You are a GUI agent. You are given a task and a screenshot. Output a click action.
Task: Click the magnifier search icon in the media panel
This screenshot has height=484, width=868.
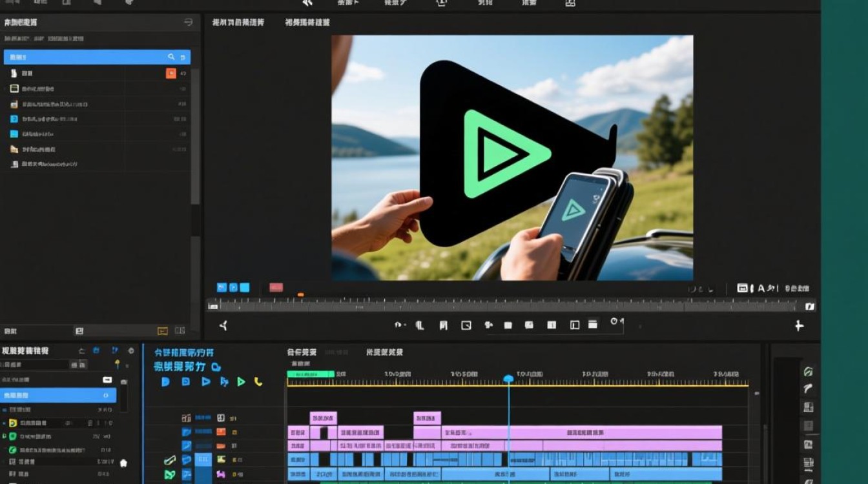[171, 57]
